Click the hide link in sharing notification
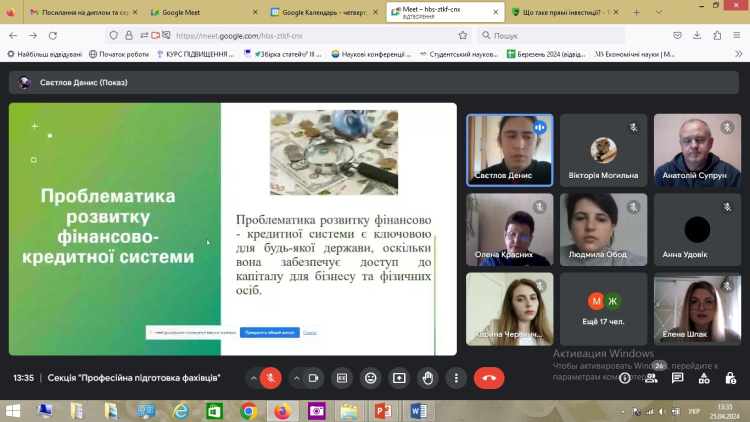 click(x=310, y=332)
